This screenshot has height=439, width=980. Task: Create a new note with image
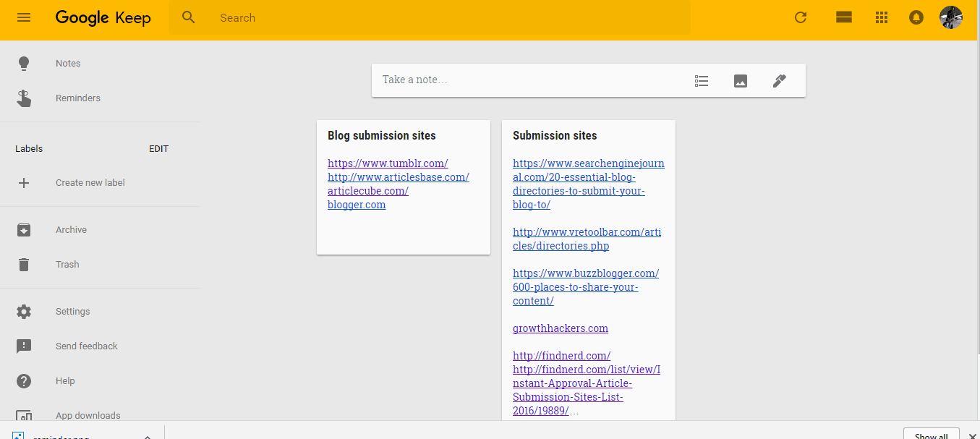740,81
